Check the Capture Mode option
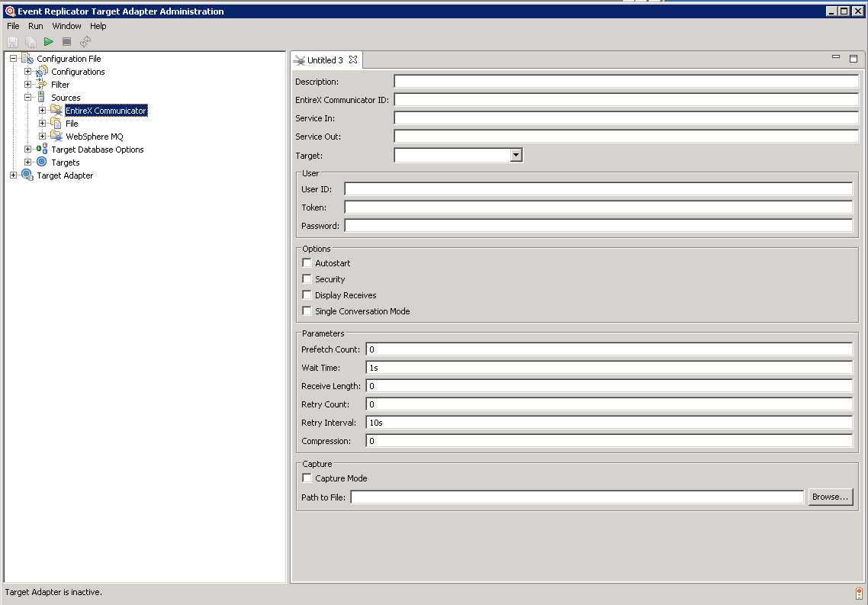Viewport: 868px width, 605px height. click(x=307, y=478)
